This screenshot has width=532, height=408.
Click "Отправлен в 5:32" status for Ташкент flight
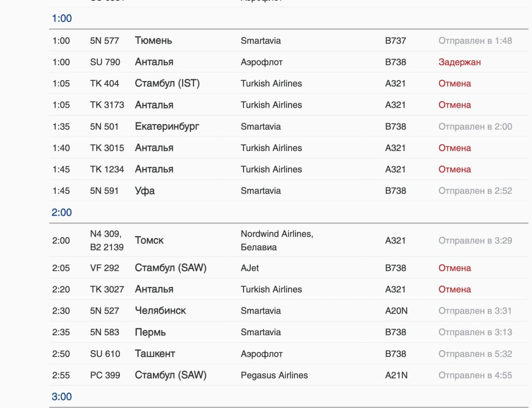[475, 354]
